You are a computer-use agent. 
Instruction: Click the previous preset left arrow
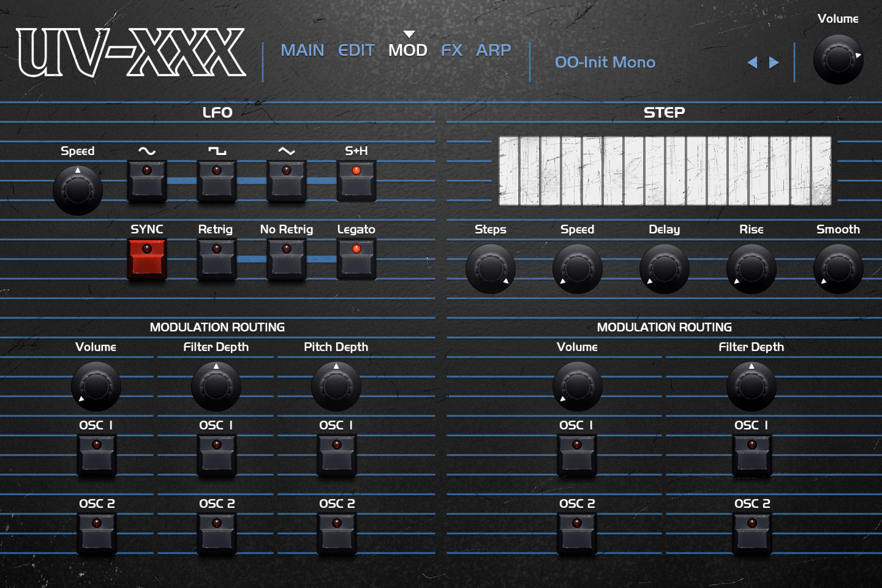point(752,62)
